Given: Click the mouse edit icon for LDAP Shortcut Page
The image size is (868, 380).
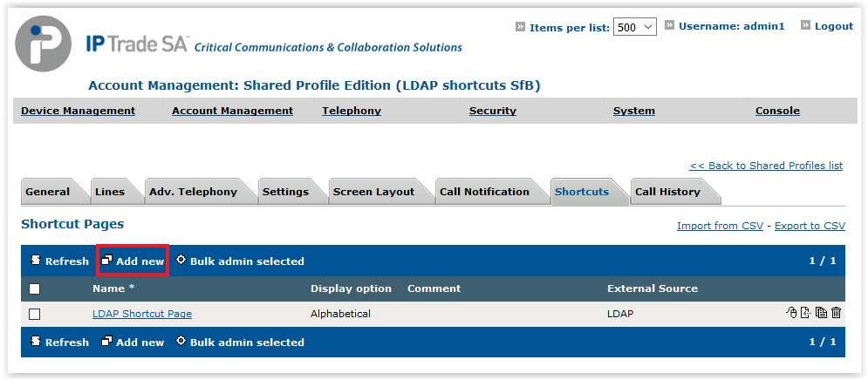Looking at the screenshot, I should pyautogui.click(x=791, y=313).
